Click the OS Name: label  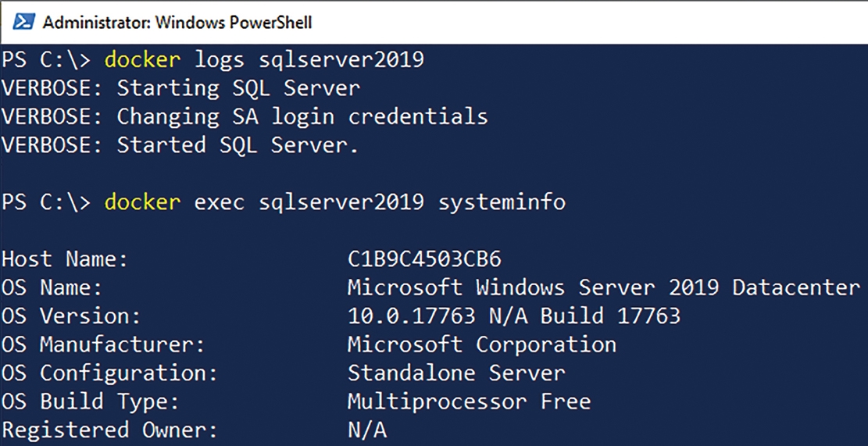(x=52, y=287)
